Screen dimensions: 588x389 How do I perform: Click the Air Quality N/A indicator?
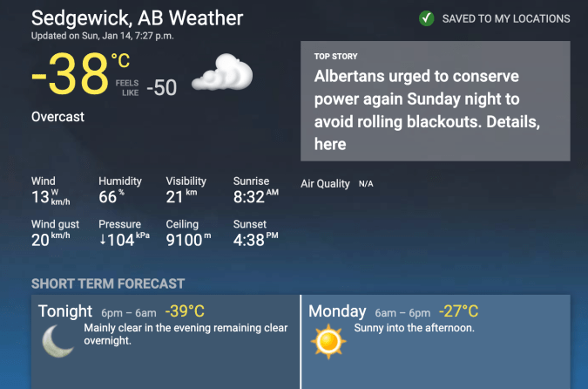[336, 184]
